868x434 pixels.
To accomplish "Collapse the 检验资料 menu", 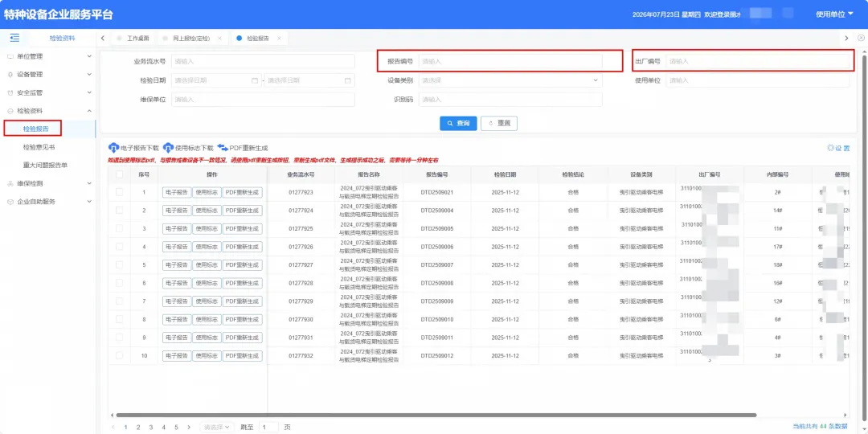I will [x=89, y=111].
